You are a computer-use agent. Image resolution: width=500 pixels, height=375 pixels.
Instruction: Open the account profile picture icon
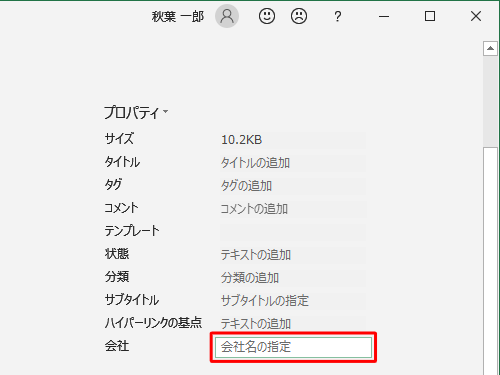227,16
